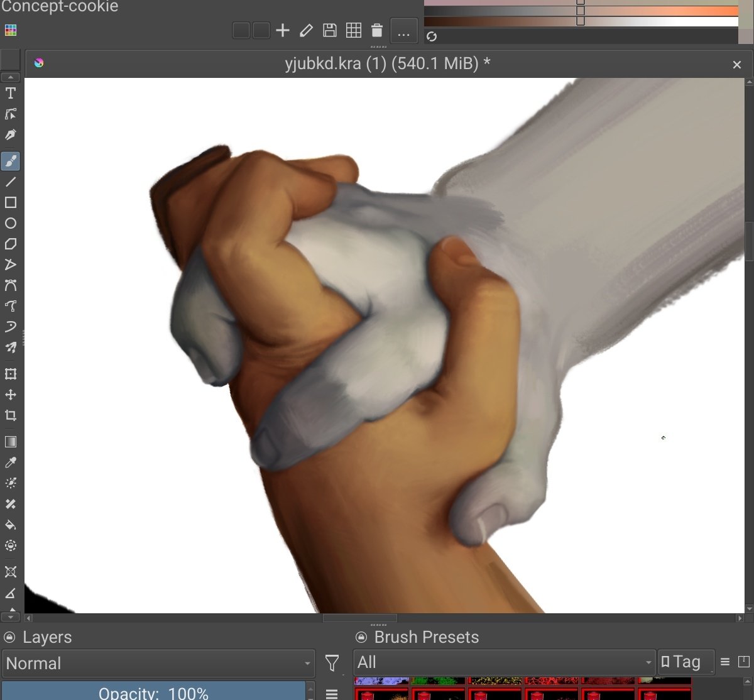
Task: Open the Layers docker options menu
Action: pos(332,694)
